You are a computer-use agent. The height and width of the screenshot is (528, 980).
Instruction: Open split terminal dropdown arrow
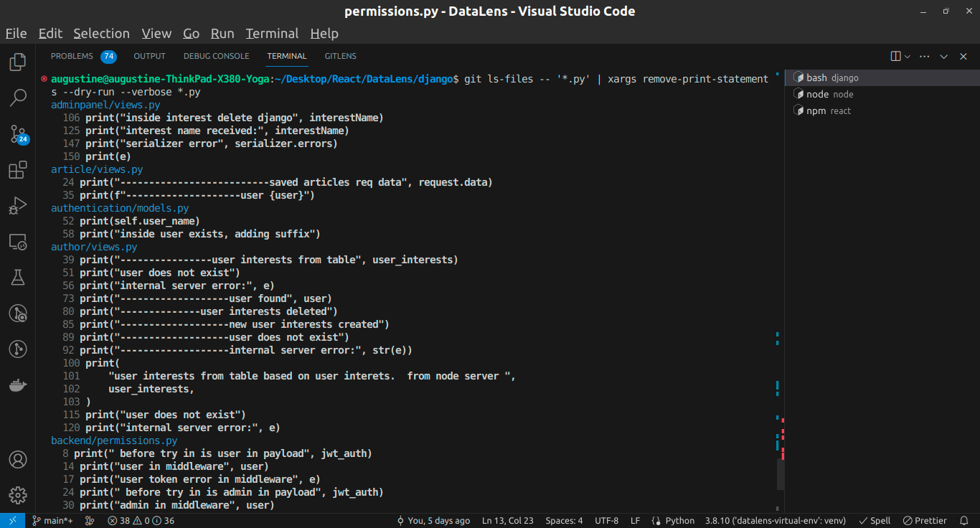(x=908, y=56)
